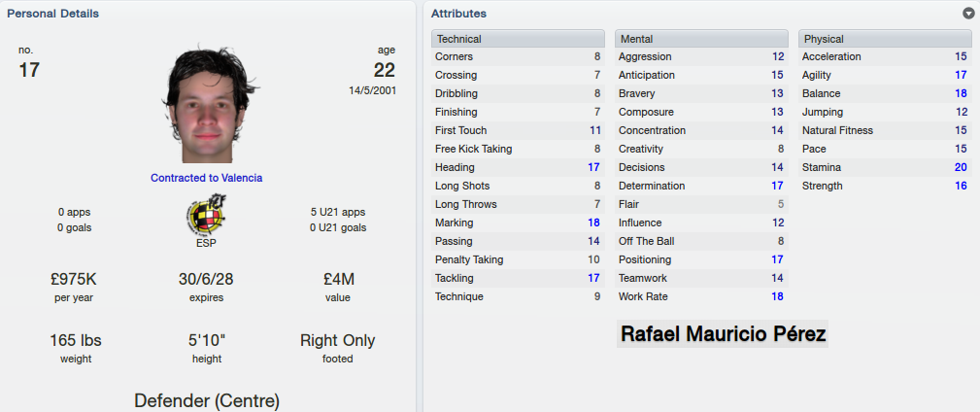Click the squad number 17
980x412 pixels.
(29, 70)
